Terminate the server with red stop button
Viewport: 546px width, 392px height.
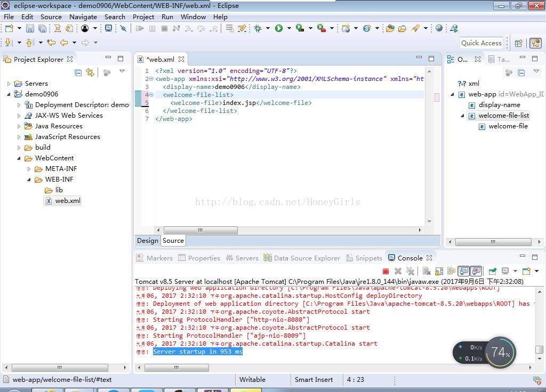(x=386, y=271)
